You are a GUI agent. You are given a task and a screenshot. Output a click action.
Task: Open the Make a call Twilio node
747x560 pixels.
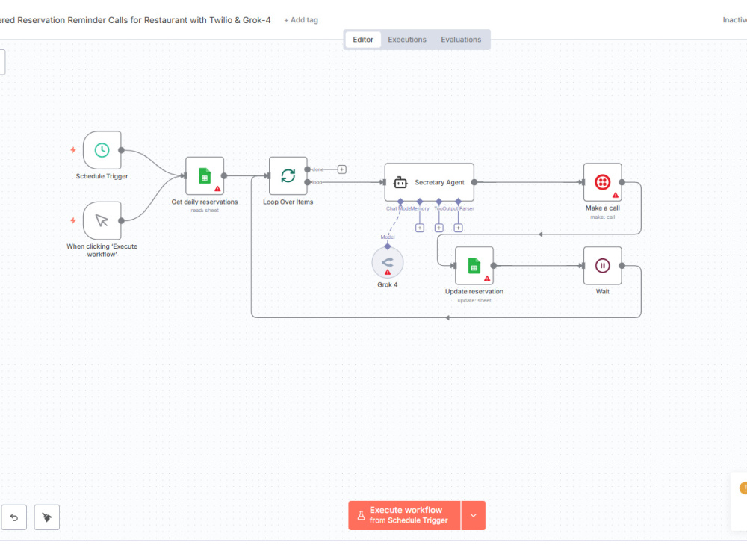coord(602,182)
